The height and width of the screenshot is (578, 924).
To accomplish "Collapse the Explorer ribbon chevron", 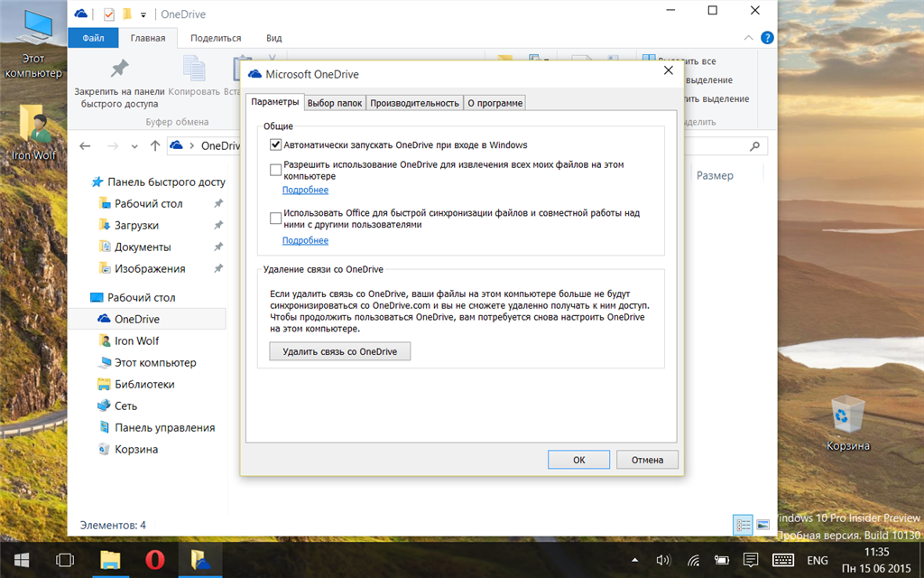I will [x=748, y=38].
